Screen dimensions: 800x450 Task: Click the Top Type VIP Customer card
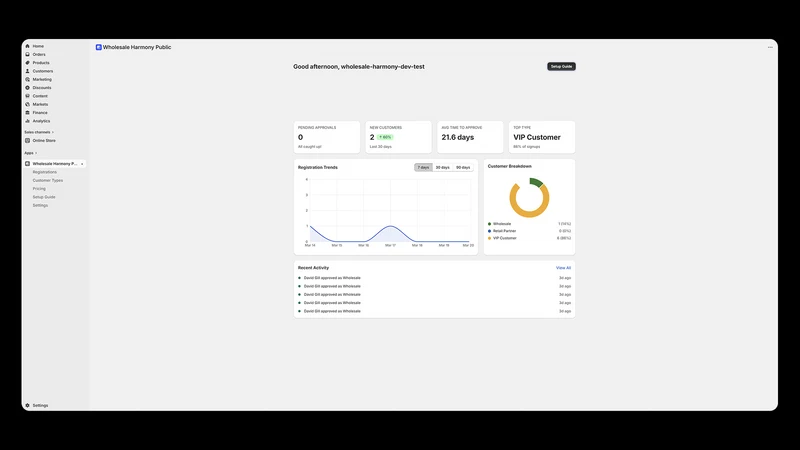(542, 137)
